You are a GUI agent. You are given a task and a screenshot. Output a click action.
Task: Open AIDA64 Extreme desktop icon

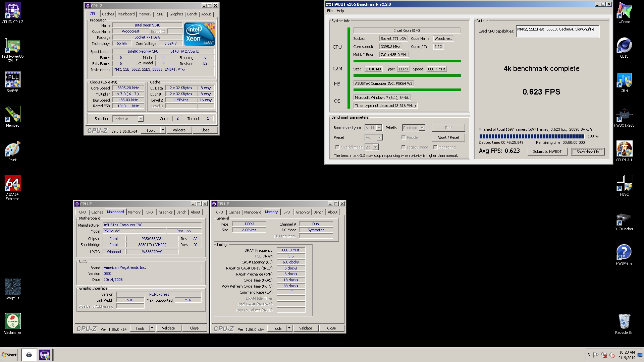pyautogui.click(x=12, y=188)
